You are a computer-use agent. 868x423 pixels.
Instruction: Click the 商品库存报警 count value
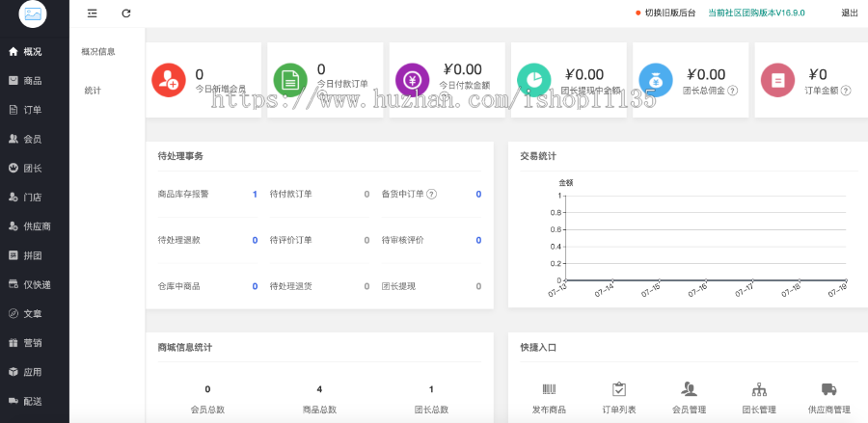tap(255, 195)
